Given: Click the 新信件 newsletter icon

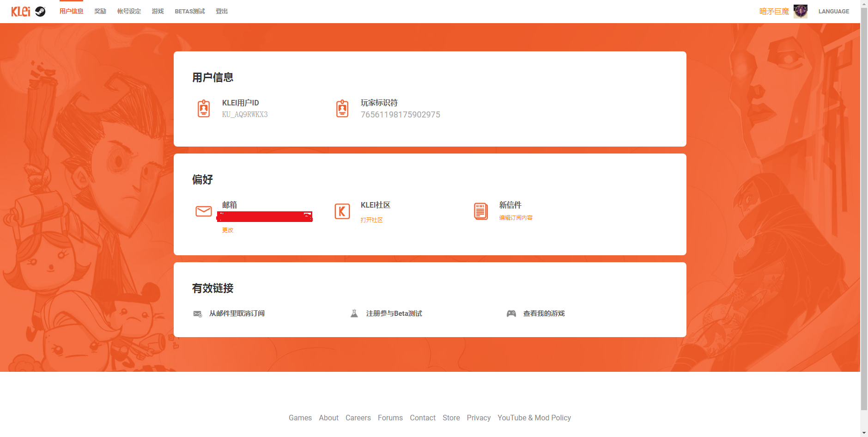Looking at the screenshot, I should (481, 211).
